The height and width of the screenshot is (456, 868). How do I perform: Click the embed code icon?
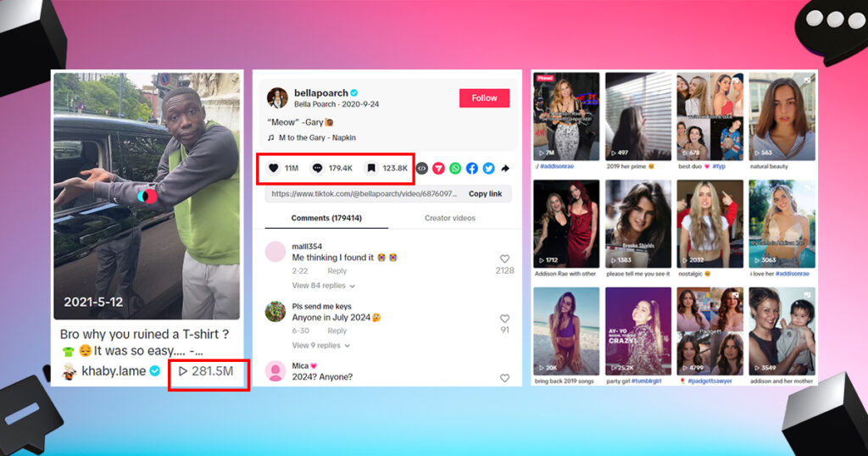pos(422,168)
